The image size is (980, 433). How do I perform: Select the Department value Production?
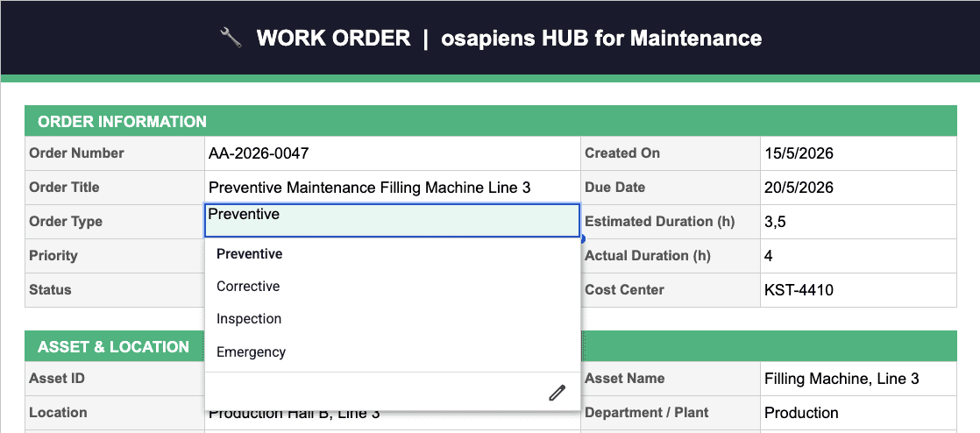858,413
